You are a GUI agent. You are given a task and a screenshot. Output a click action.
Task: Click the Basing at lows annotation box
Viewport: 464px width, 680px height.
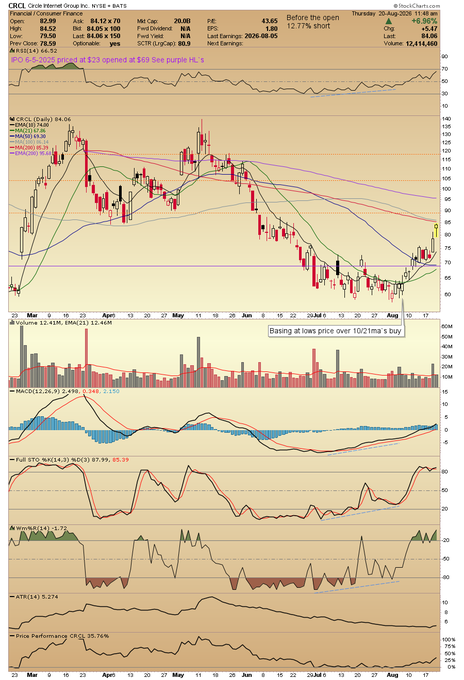[x=336, y=331]
